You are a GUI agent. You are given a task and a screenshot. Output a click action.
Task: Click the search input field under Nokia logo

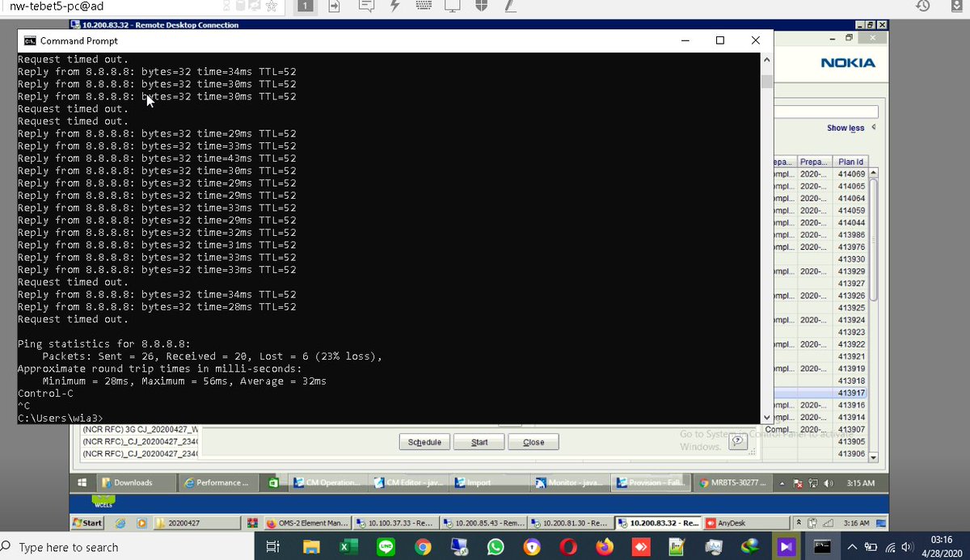(x=826, y=112)
